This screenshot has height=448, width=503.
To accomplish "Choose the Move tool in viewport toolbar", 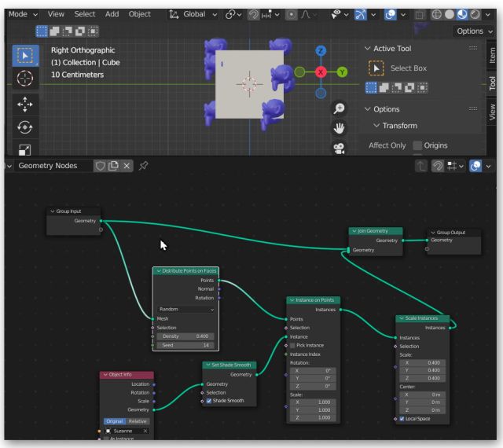I will pos(25,105).
